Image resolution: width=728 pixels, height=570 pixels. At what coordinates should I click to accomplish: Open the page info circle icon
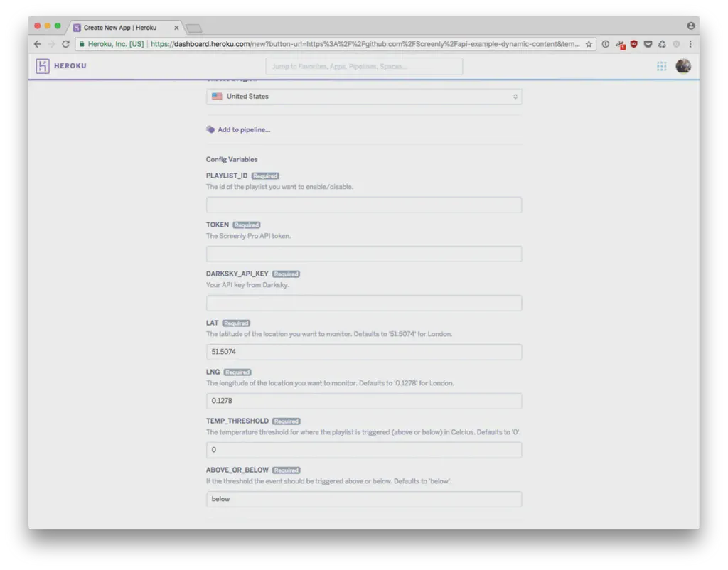[x=605, y=43]
